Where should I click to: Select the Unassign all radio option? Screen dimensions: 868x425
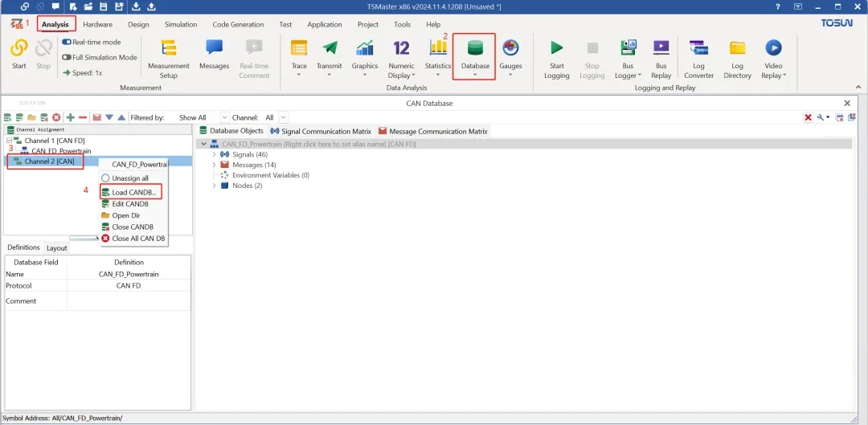105,178
